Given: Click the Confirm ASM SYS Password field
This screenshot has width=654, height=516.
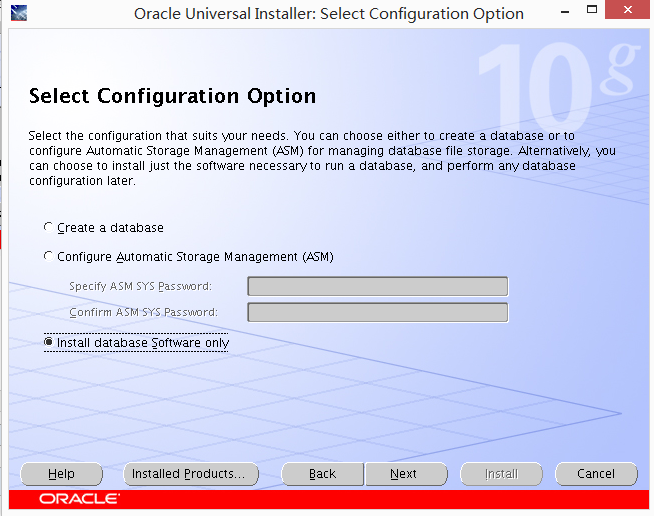Looking at the screenshot, I should [x=377, y=312].
